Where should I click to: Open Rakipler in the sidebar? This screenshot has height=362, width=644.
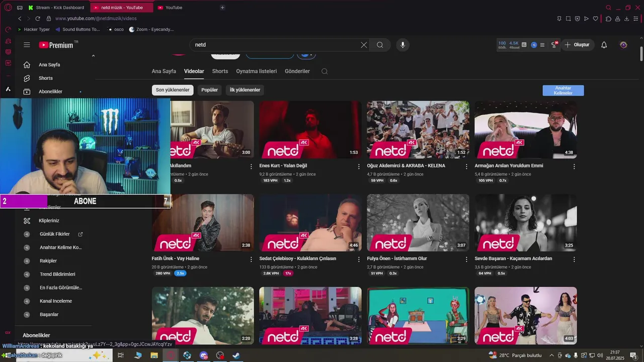click(48, 261)
